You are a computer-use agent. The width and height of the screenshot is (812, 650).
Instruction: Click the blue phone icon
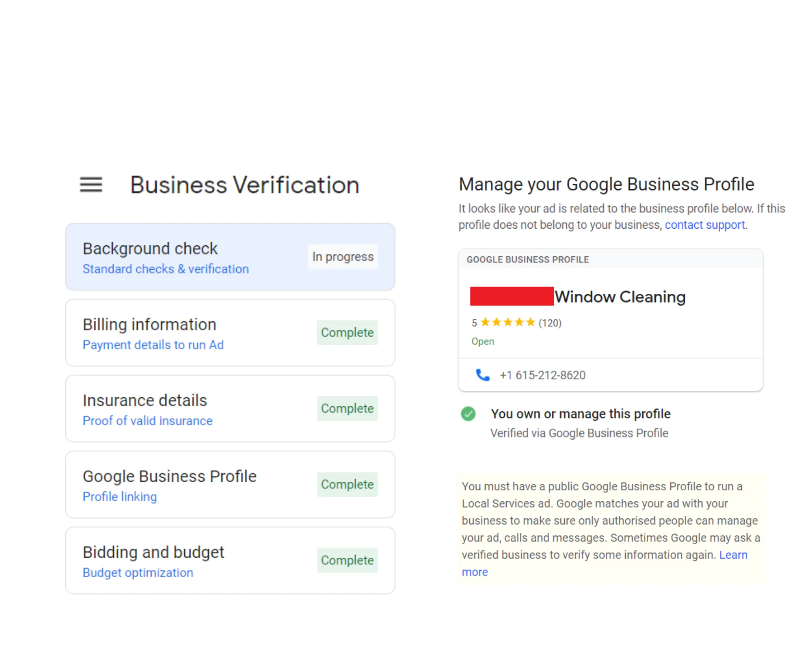tap(482, 375)
